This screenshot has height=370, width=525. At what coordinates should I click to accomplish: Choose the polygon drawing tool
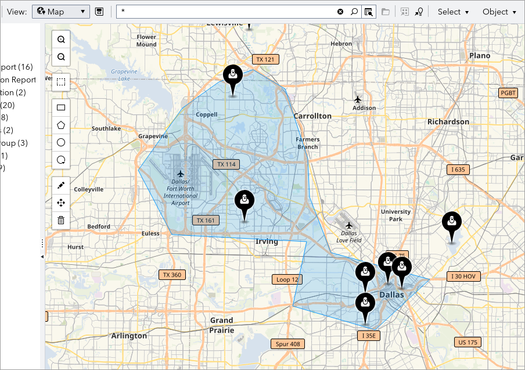(x=61, y=125)
